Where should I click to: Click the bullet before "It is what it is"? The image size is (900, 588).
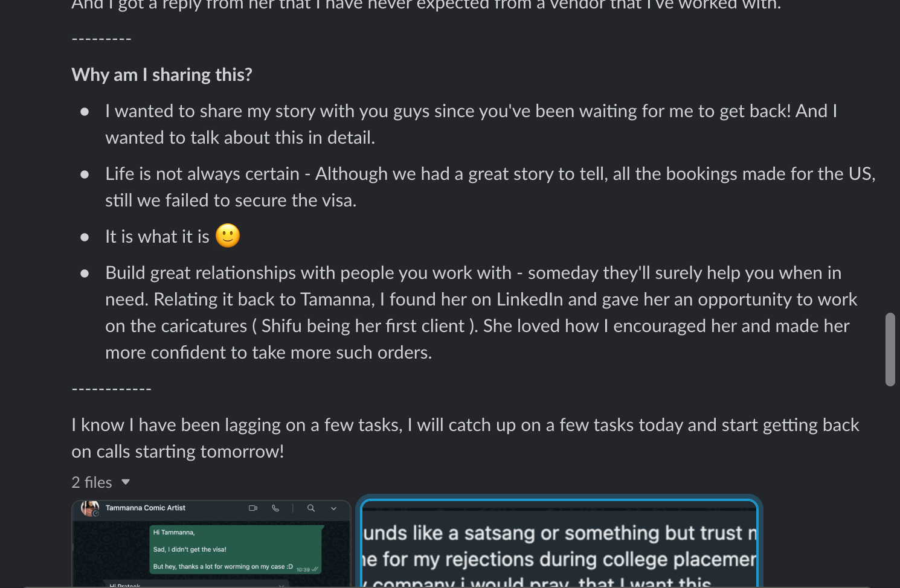pos(85,237)
